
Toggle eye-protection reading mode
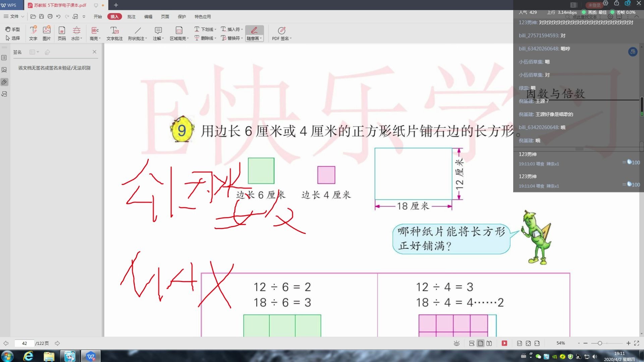457,343
